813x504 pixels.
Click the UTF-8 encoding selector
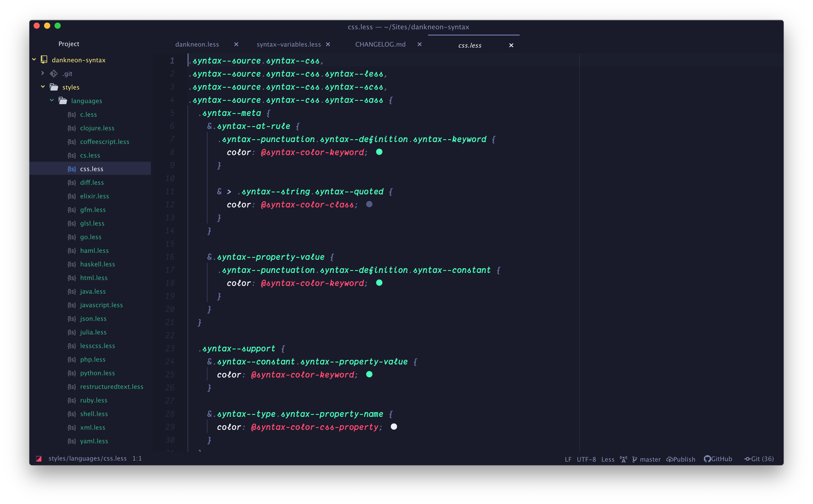pos(586,459)
